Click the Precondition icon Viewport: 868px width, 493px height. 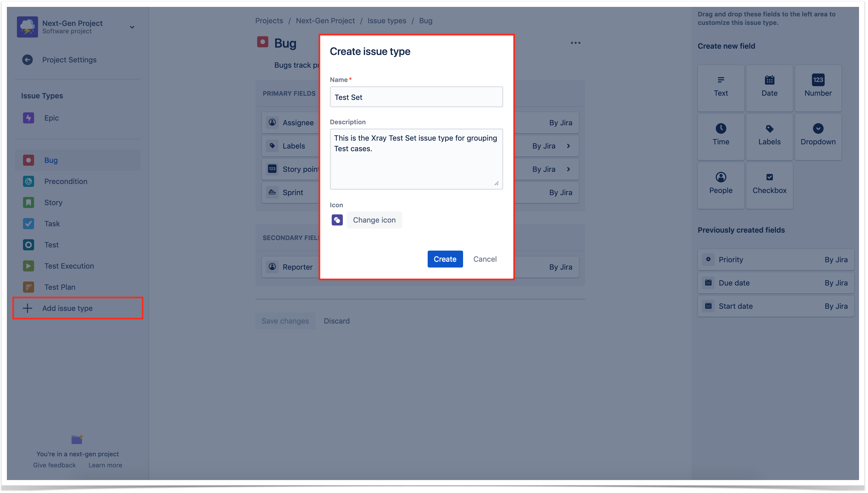pyautogui.click(x=29, y=182)
